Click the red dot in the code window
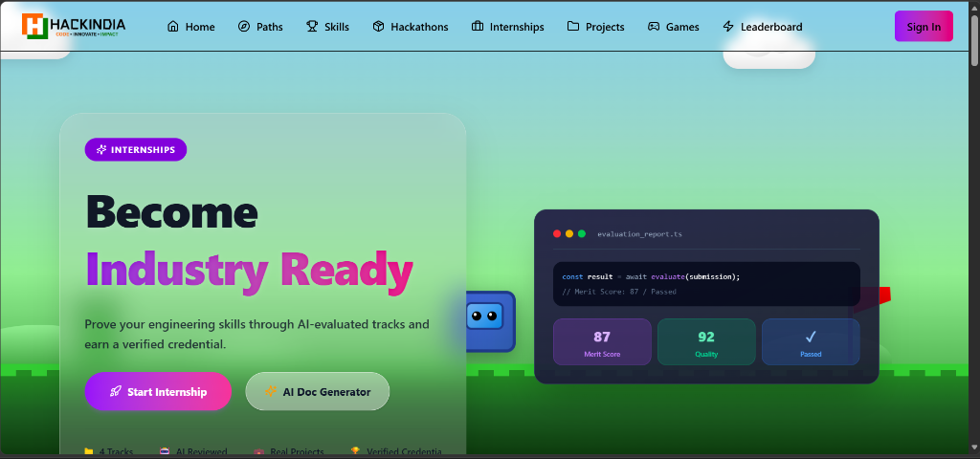 tap(557, 234)
